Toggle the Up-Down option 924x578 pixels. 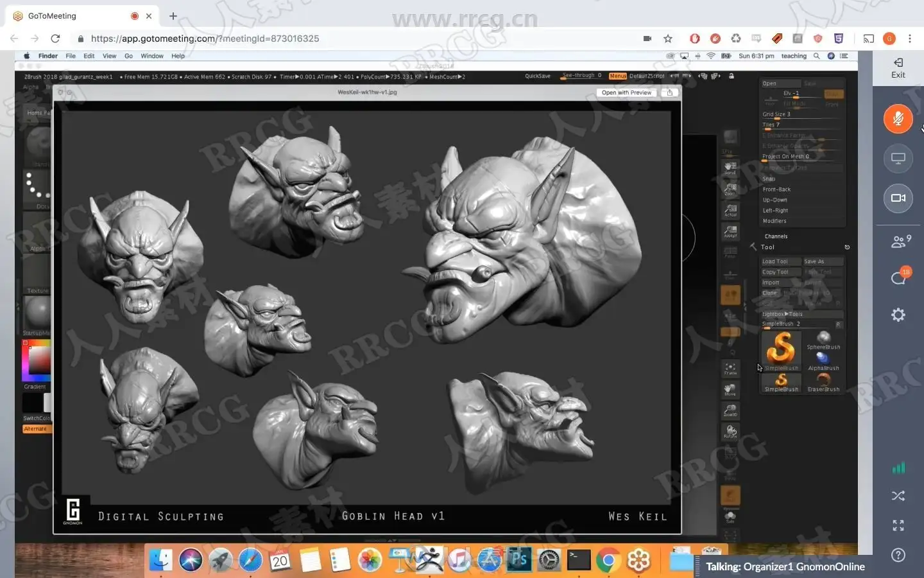(x=774, y=200)
